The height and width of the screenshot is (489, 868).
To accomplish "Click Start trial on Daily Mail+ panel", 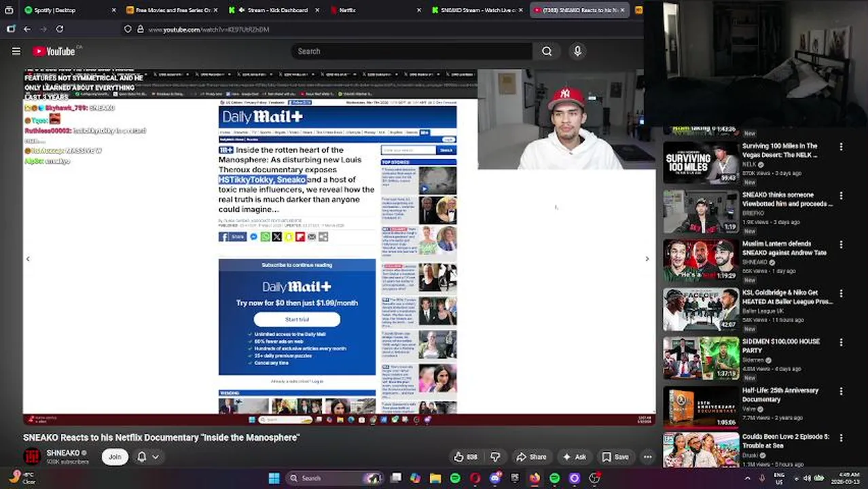I will [297, 319].
